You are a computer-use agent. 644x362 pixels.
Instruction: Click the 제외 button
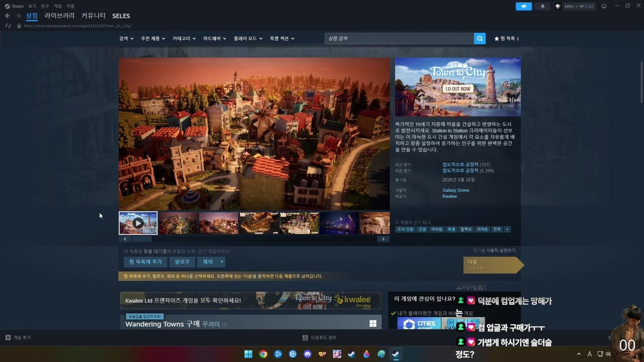point(208,262)
